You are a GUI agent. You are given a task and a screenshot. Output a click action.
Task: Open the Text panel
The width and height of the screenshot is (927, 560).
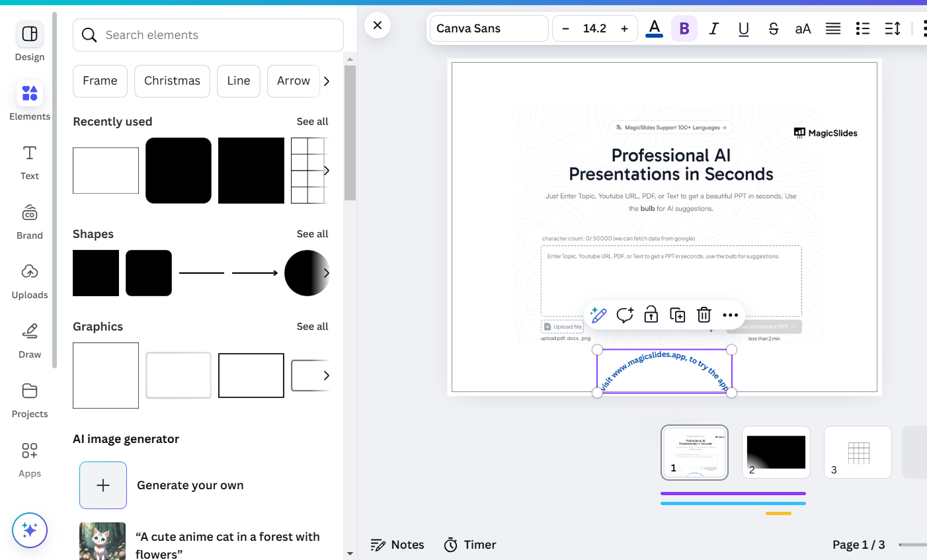pyautogui.click(x=30, y=162)
